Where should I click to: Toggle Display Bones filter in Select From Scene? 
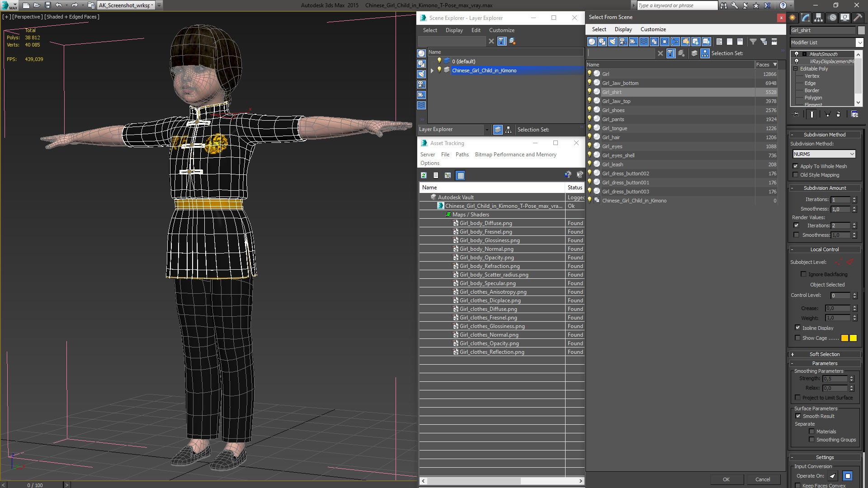click(x=675, y=42)
